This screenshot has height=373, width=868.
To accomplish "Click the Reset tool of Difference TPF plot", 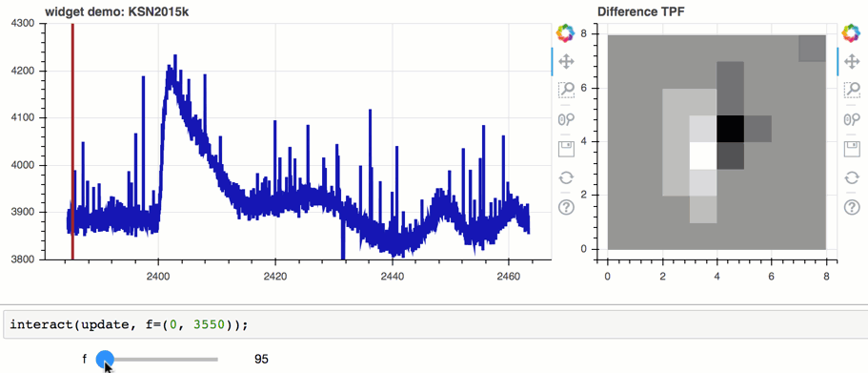I will (852, 178).
